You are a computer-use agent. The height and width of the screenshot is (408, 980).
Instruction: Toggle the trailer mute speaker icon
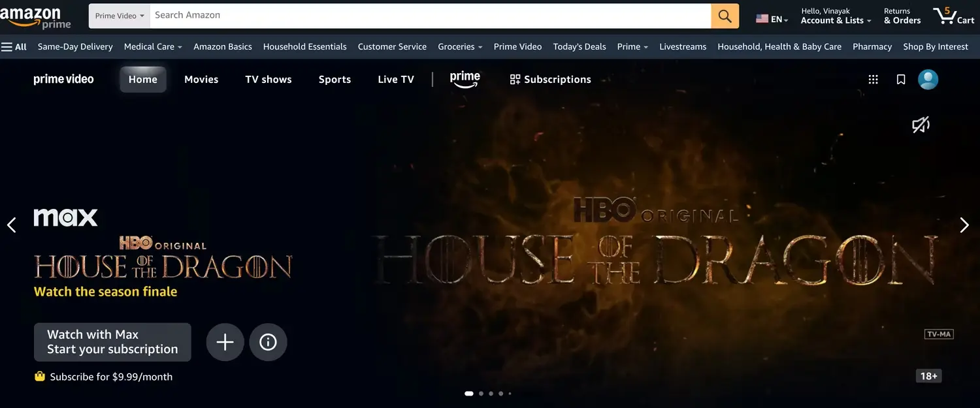point(921,125)
